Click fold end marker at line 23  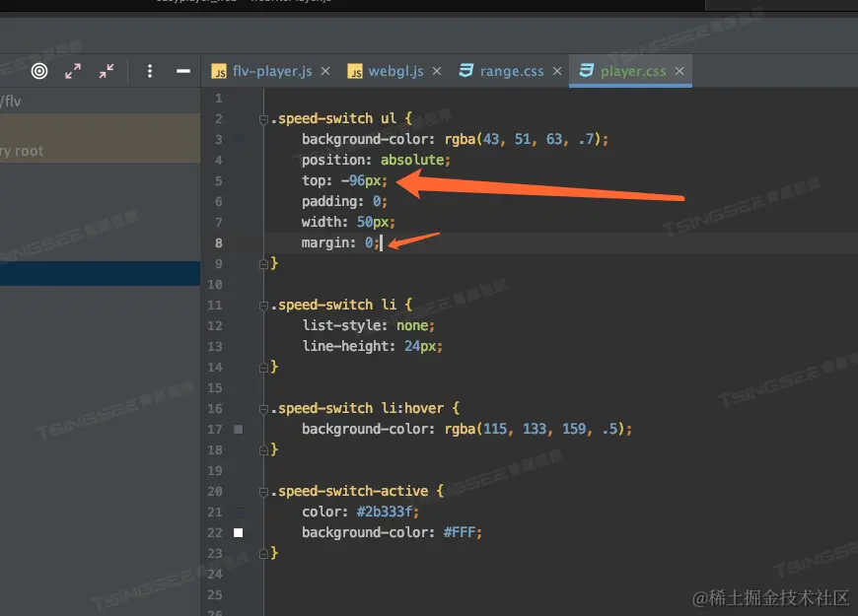(x=263, y=554)
